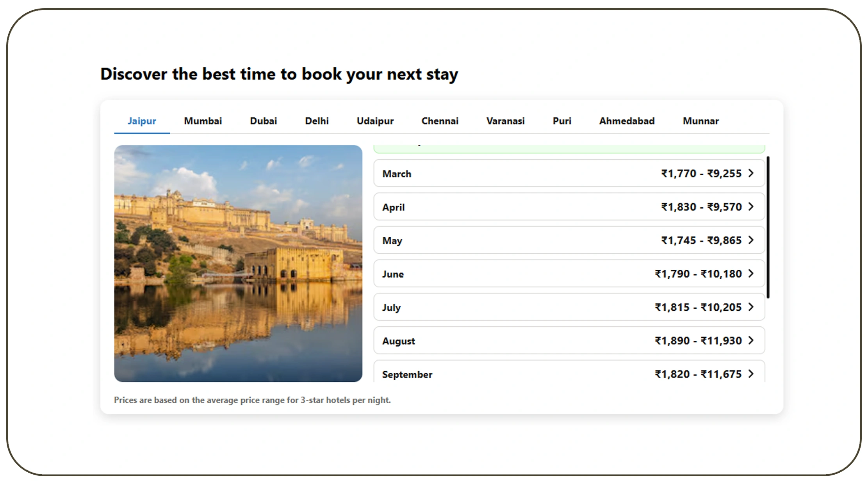Open April hotel price range
The height and width of the screenshot is (484, 868).
(x=568, y=207)
